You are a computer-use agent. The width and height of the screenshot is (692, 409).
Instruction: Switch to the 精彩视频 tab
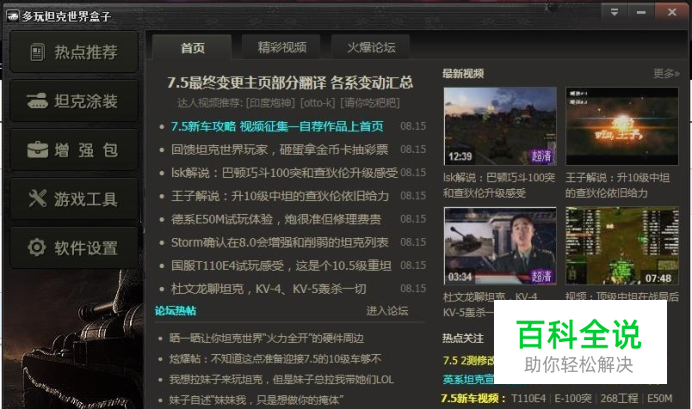(x=282, y=47)
